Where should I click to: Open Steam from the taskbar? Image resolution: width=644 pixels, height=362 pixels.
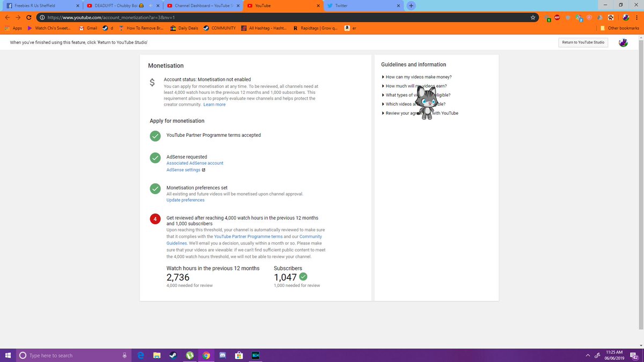pyautogui.click(x=174, y=355)
